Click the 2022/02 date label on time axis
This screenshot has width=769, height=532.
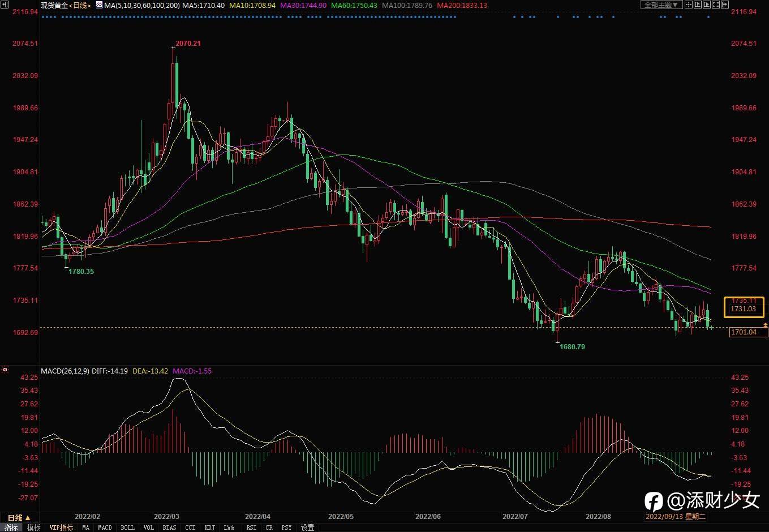pyautogui.click(x=88, y=516)
